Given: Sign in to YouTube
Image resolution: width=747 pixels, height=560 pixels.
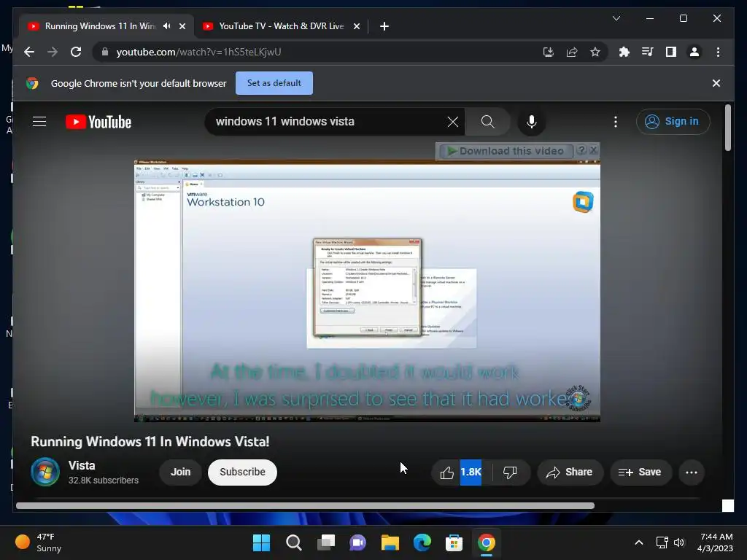Looking at the screenshot, I should click(x=673, y=122).
